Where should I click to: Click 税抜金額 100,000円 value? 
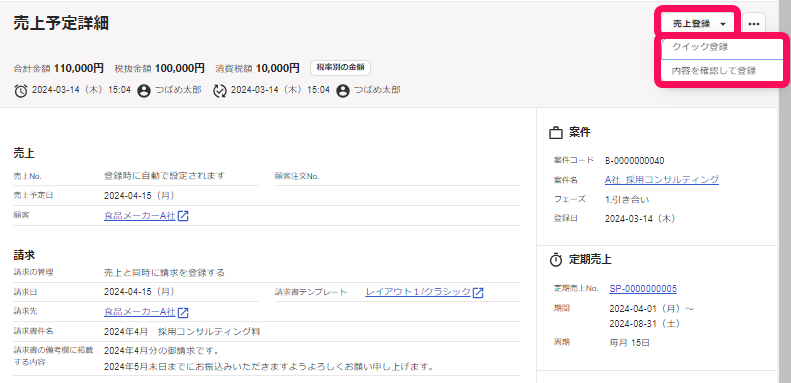(x=180, y=68)
